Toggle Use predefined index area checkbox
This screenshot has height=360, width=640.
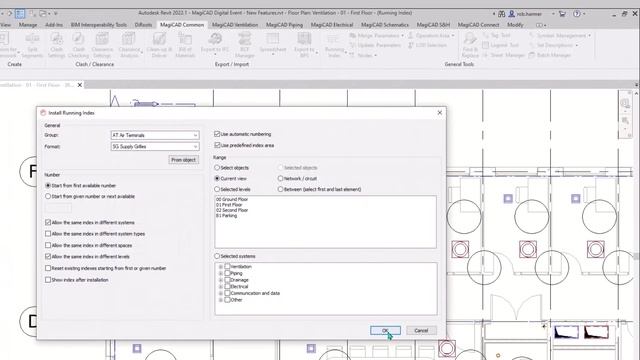point(217,145)
